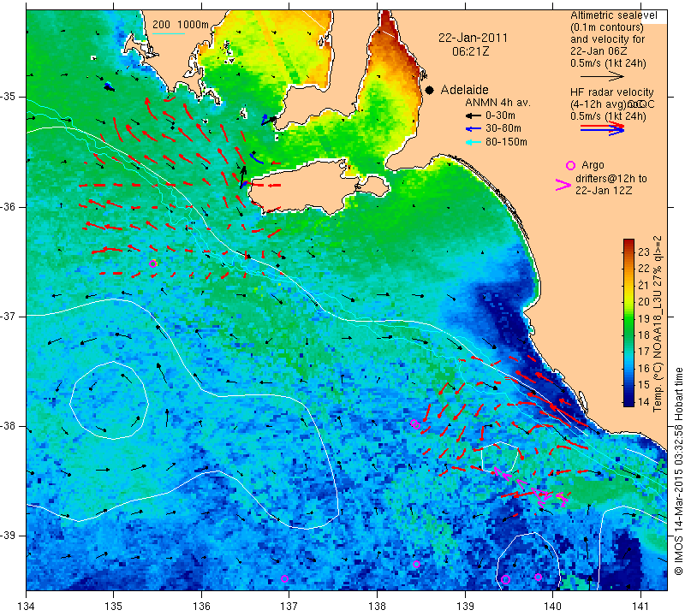Viewport: 685px width, 616px height.
Task: Click the green 18 degree band on colorbar
Action: (x=628, y=335)
